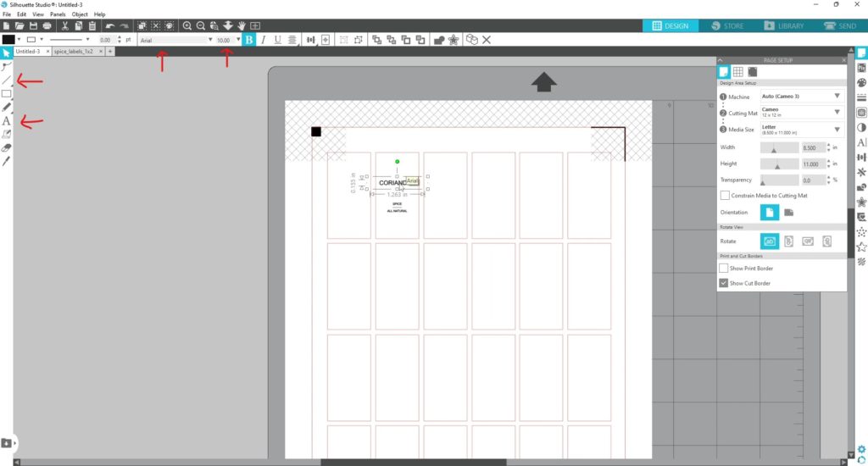Screen dimensions: 868x466
Task: Go to the LIBRARY section
Action: [784, 26]
